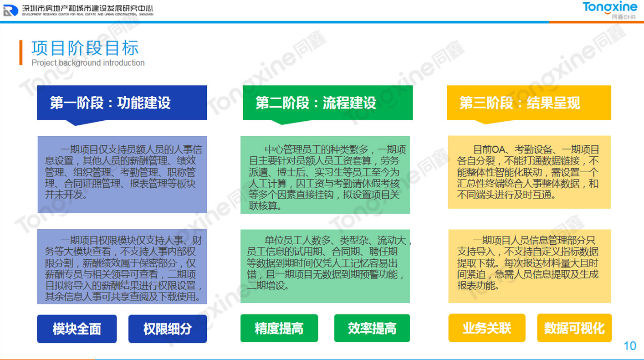This screenshot has height=360, width=644.
Task: Select the 效率提高 label
Action: click(x=371, y=328)
